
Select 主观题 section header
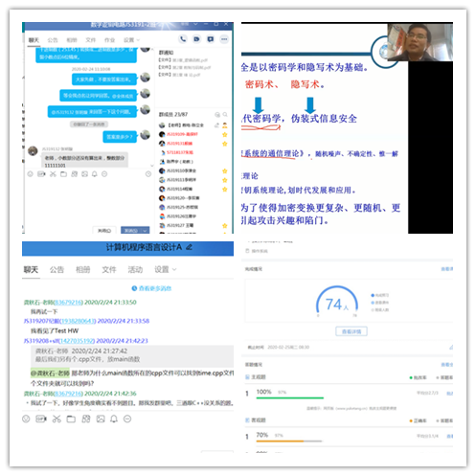(x=256, y=377)
